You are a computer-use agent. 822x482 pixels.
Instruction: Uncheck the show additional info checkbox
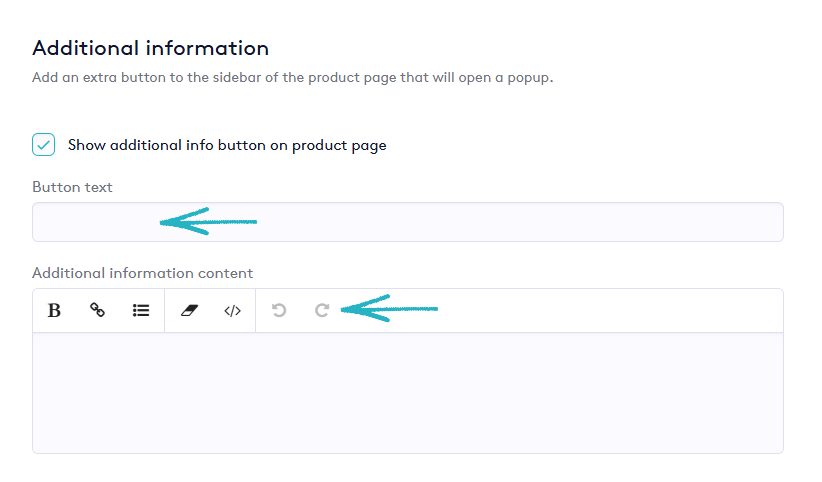point(44,145)
